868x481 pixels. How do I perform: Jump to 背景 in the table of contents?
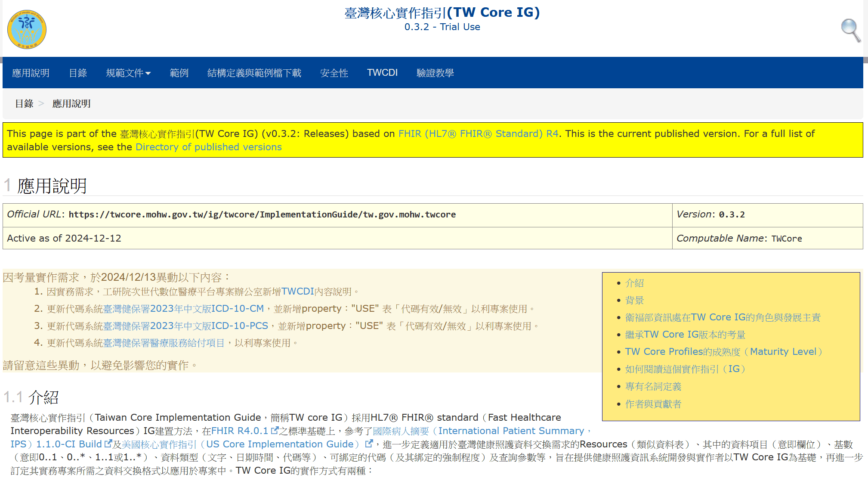634,300
